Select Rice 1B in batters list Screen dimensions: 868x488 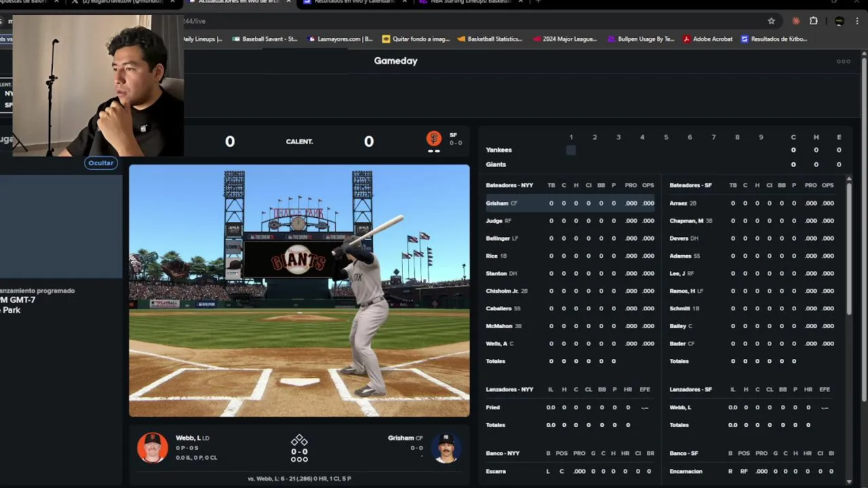coord(570,256)
